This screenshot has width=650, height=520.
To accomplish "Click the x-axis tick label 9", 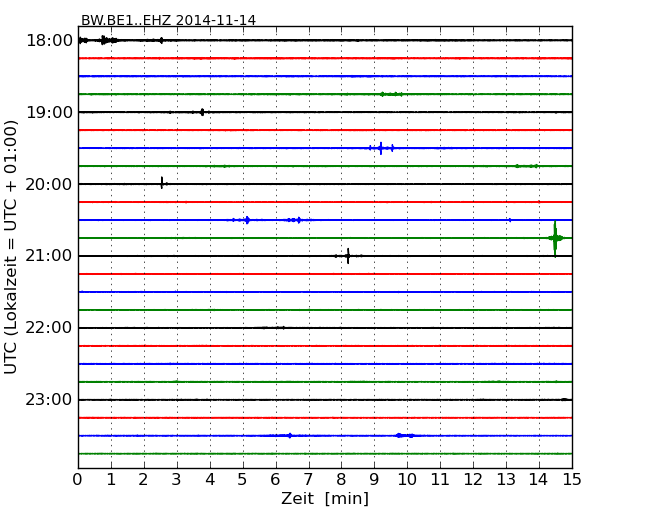I will tap(374, 479).
